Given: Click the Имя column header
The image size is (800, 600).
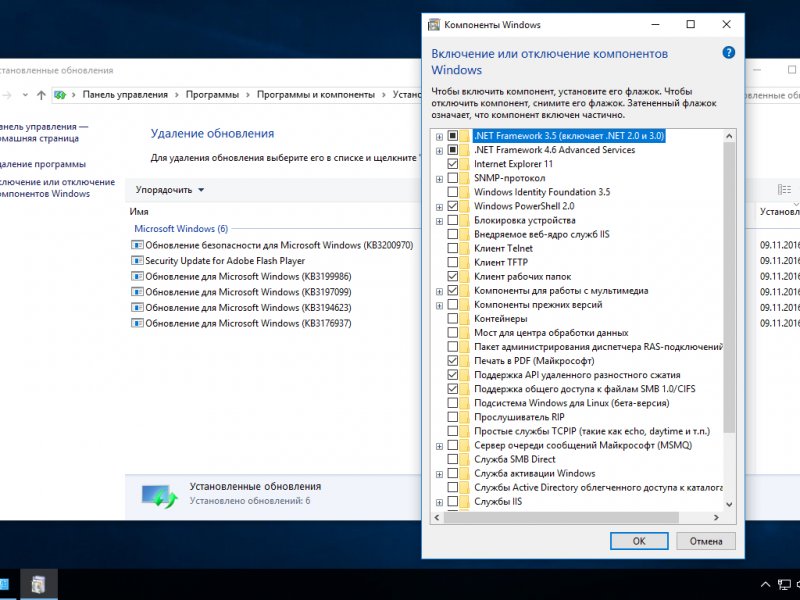Looking at the screenshot, I should [x=139, y=212].
